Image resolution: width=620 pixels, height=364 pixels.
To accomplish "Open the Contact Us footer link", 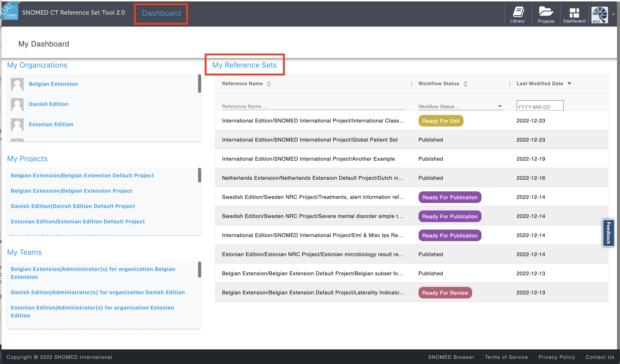I will [600, 357].
